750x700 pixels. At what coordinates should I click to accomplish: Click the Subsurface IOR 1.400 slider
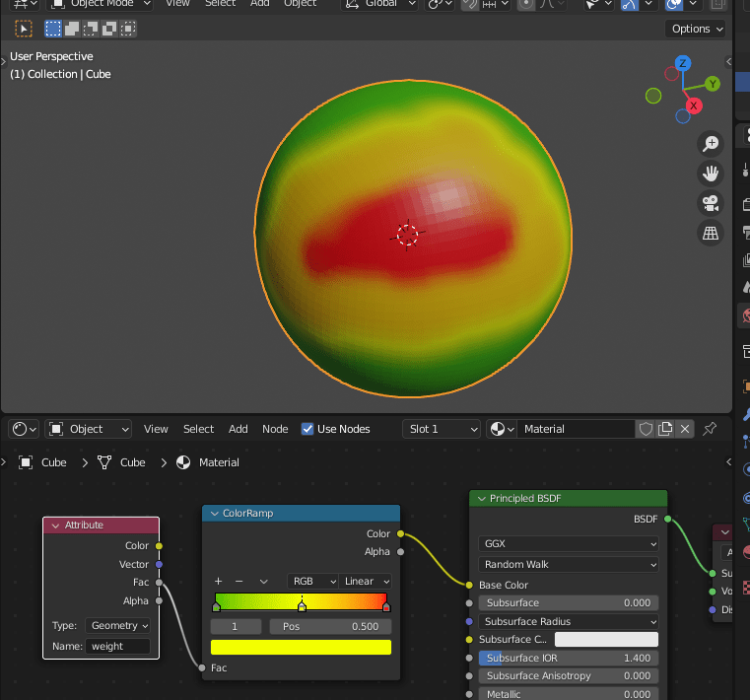(569, 658)
